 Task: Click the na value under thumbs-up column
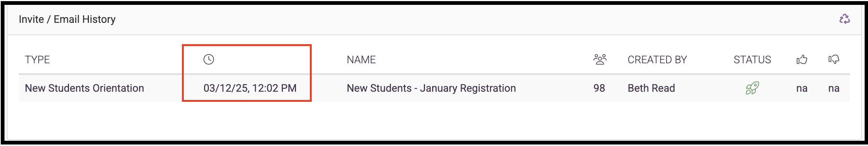[802, 89]
